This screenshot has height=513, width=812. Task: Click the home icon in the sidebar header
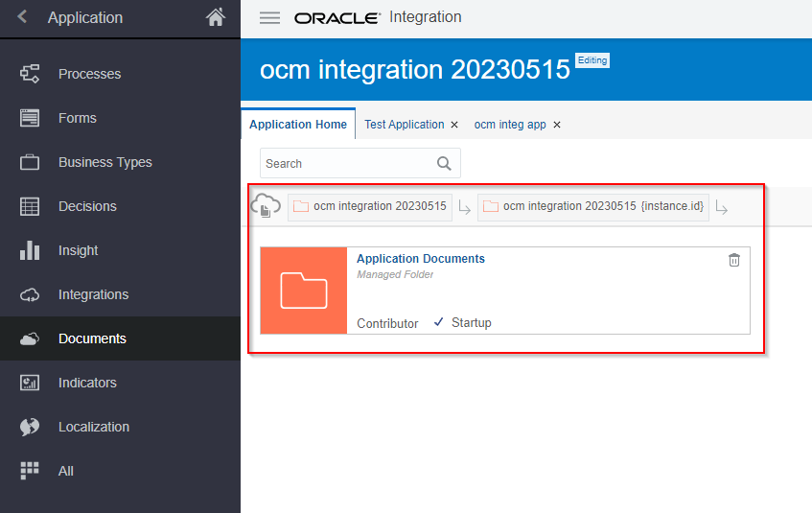pos(216,17)
